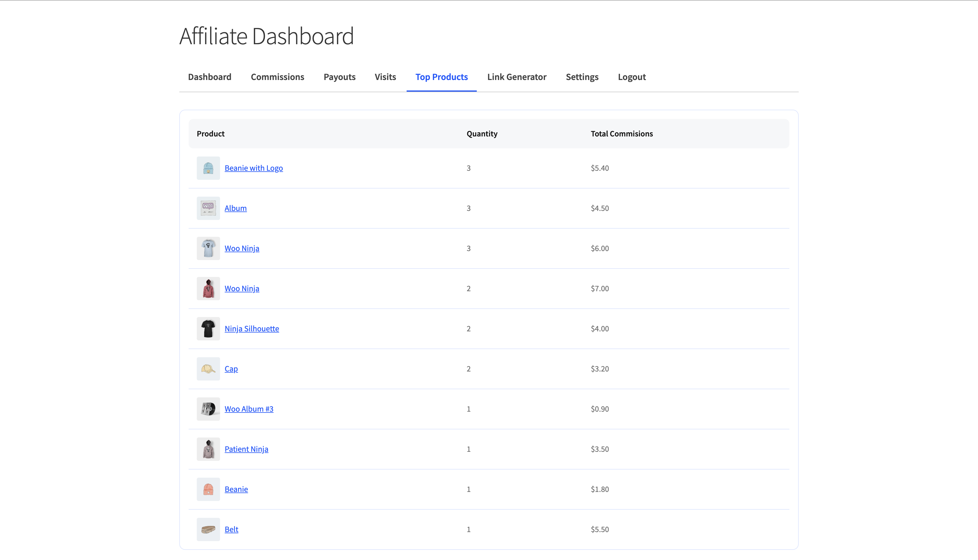978x560 pixels.
Task: Open the Dashboard tab
Action: (x=209, y=77)
